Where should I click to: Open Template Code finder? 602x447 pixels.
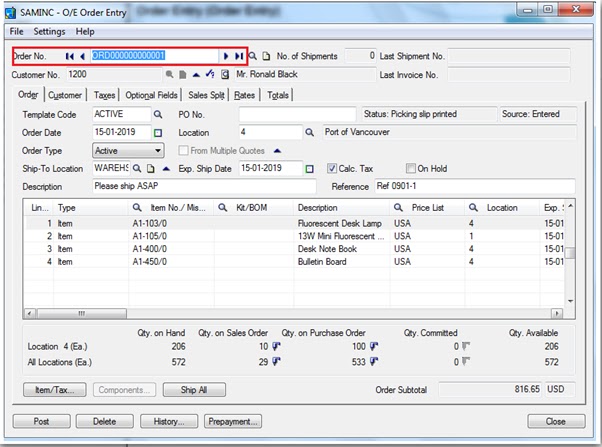(x=158, y=114)
